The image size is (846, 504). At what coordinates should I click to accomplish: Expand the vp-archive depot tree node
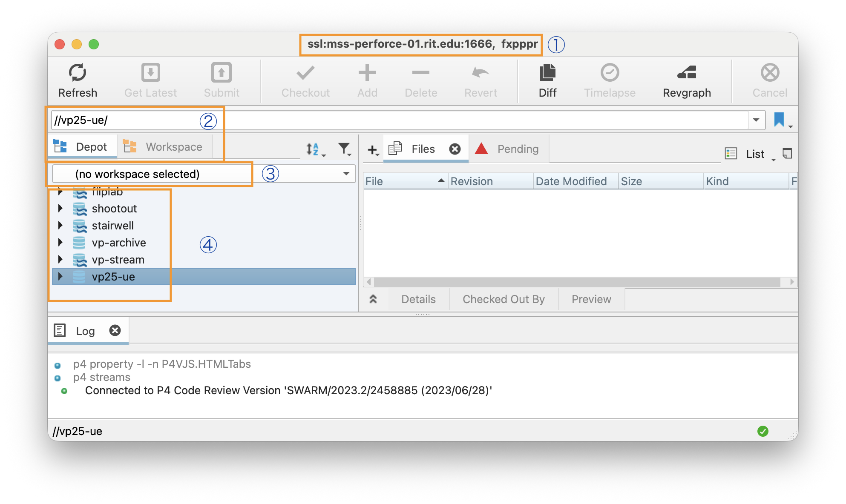pyautogui.click(x=60, y=243)
